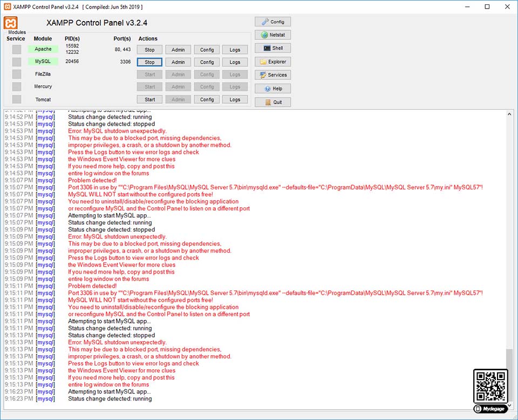Open Netstat from the right sidebar
This screenshot has height=420, width=518.
[x=272, y=35]
